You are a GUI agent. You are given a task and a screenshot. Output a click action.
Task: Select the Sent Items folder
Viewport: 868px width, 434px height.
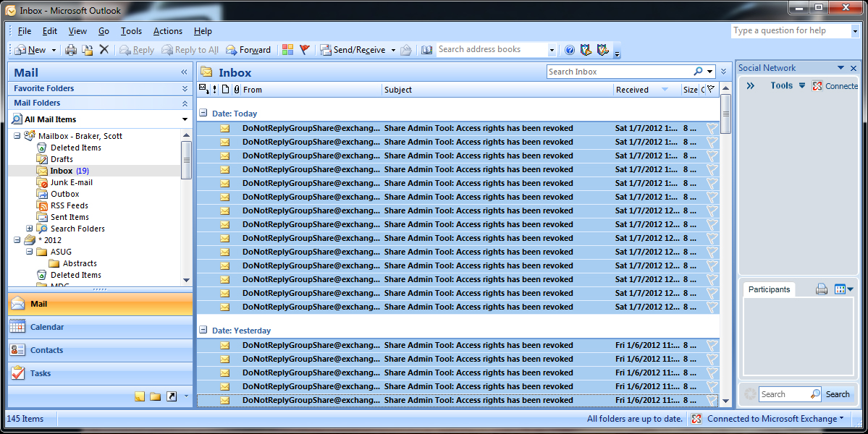pos(69,217)
